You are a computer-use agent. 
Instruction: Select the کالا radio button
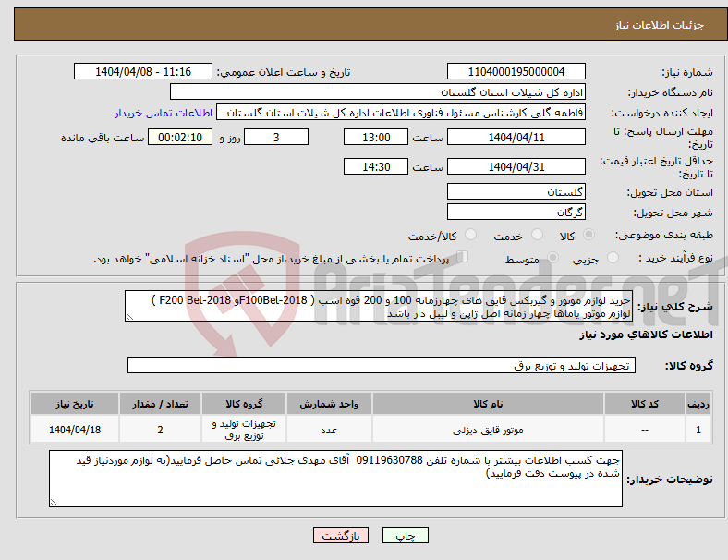(x=588, y=235)
